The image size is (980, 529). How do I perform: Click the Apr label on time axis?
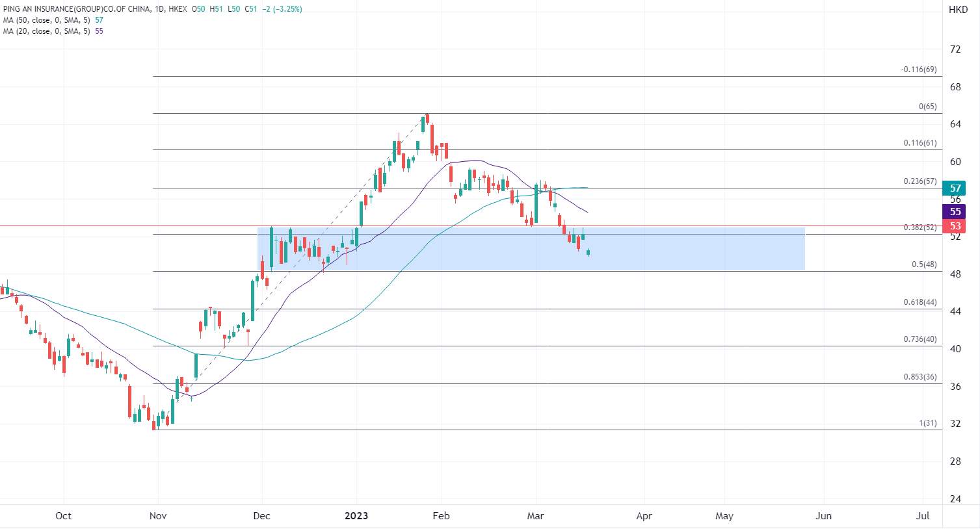644,516
